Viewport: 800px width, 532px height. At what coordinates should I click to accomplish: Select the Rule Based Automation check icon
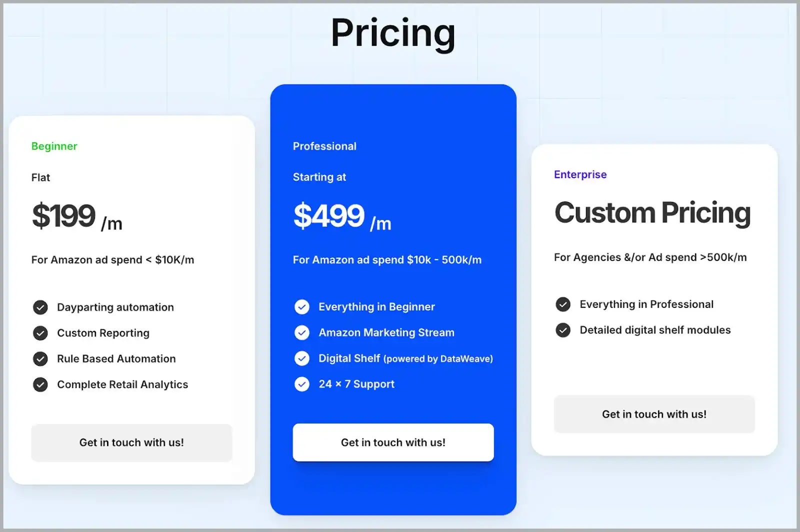pyautogui.click(x=40, y=358)
